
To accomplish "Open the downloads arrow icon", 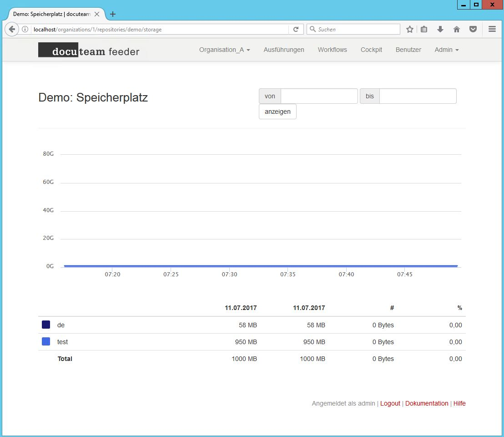I will coord(440,29).
